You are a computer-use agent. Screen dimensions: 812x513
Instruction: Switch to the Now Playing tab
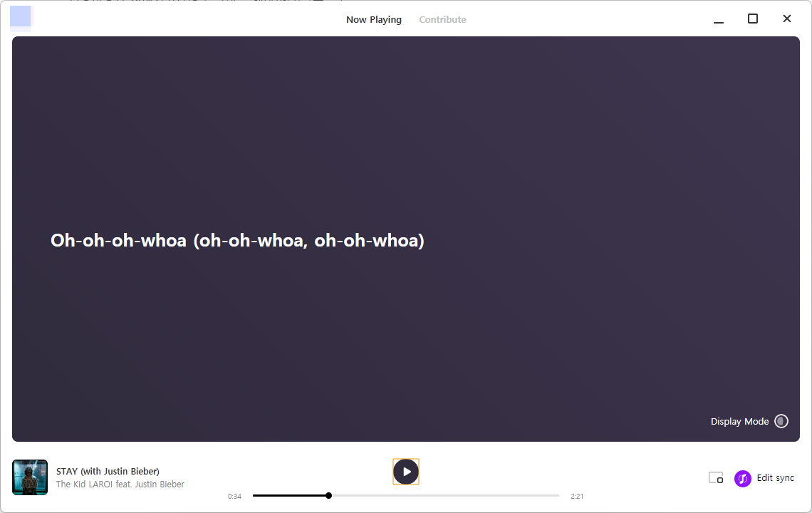pyautogui.click(x=373, y=20)
